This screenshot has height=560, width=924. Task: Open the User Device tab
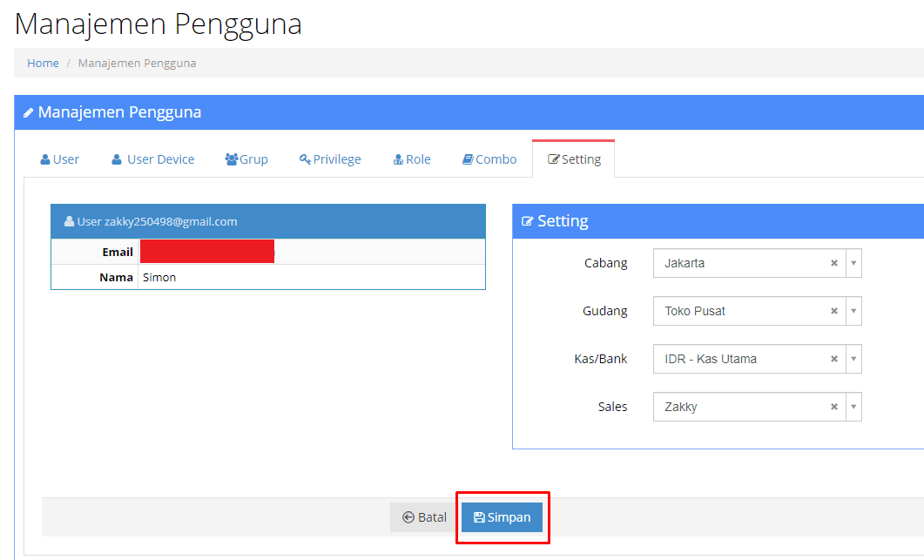[x=153, y=159]
